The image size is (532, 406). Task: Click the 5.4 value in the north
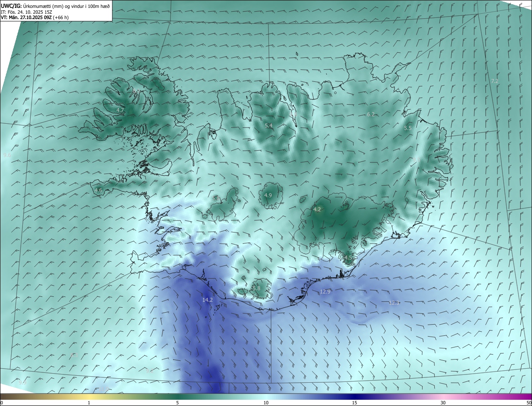[x=268, y=125]
